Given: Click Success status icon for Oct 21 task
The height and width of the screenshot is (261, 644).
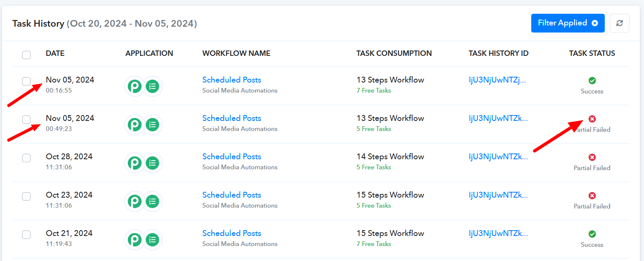Looking at the screenshot, I should coord(592,234).
